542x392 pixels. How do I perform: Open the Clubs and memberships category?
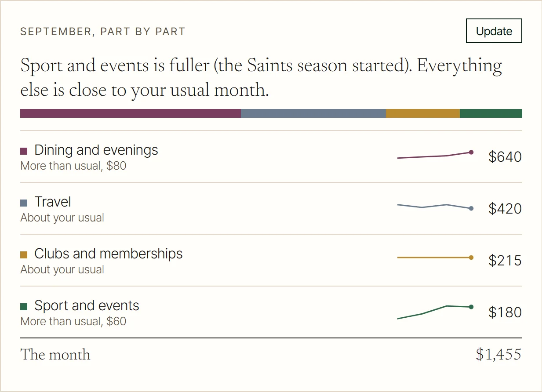tap(271, 260)
